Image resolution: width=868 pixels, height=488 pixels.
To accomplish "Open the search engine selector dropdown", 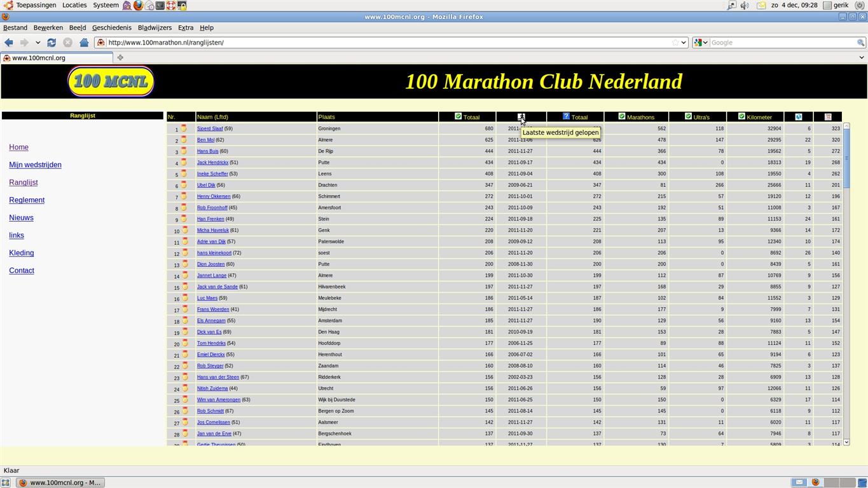I will [x=701, y=43].
